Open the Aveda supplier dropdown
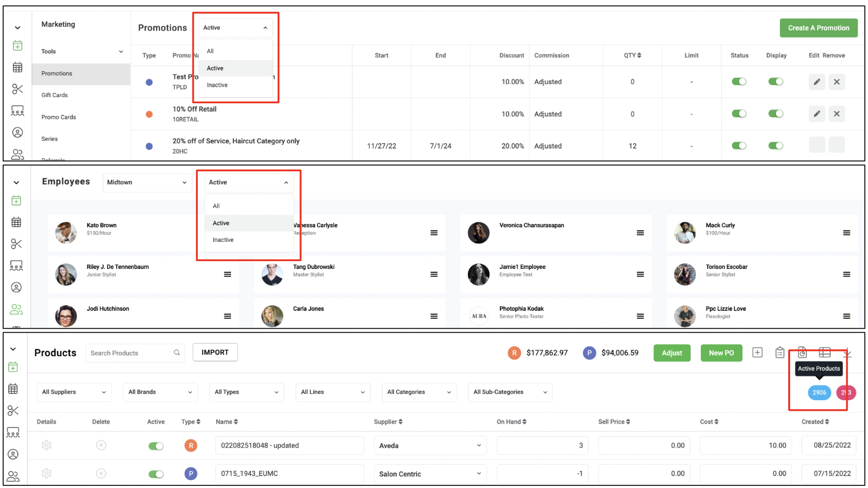868x488 pixels. click(x=430, y=445)
